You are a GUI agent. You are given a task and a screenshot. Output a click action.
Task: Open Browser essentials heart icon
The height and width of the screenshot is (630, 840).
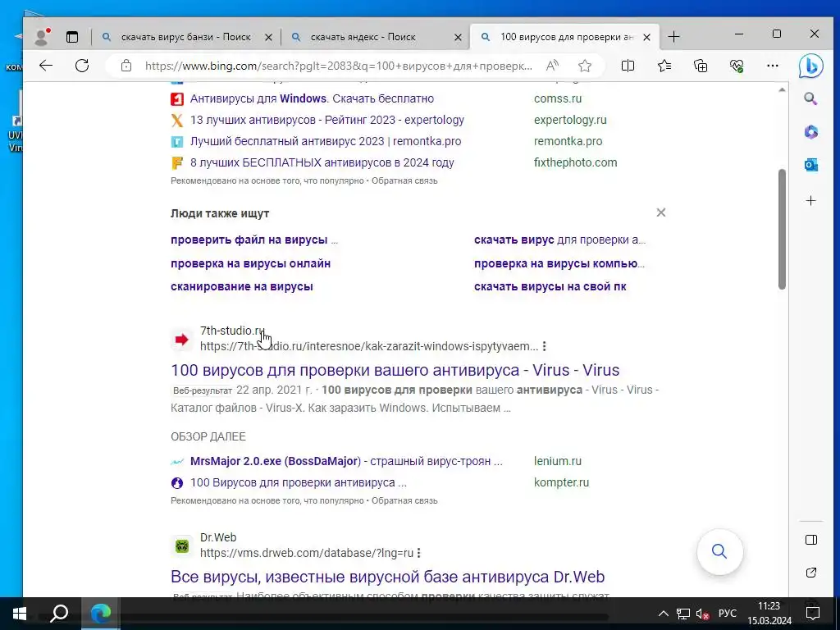tap(737, 66)
